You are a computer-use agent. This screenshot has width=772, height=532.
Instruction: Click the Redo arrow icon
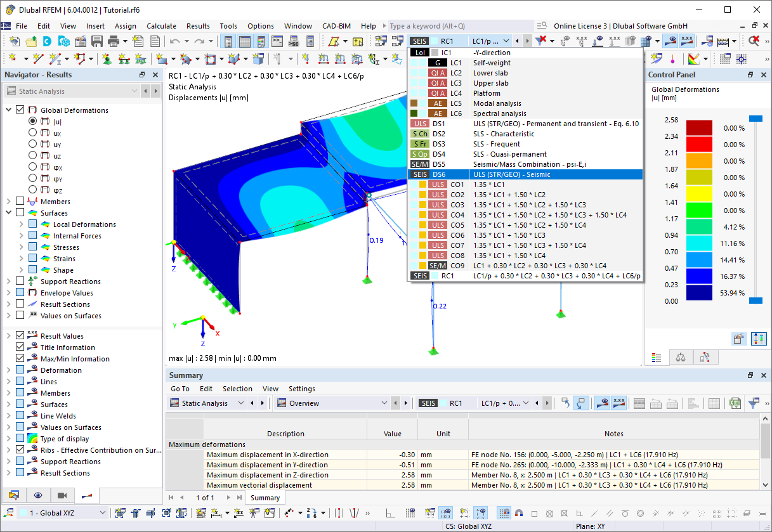click(x=199, y=41)
